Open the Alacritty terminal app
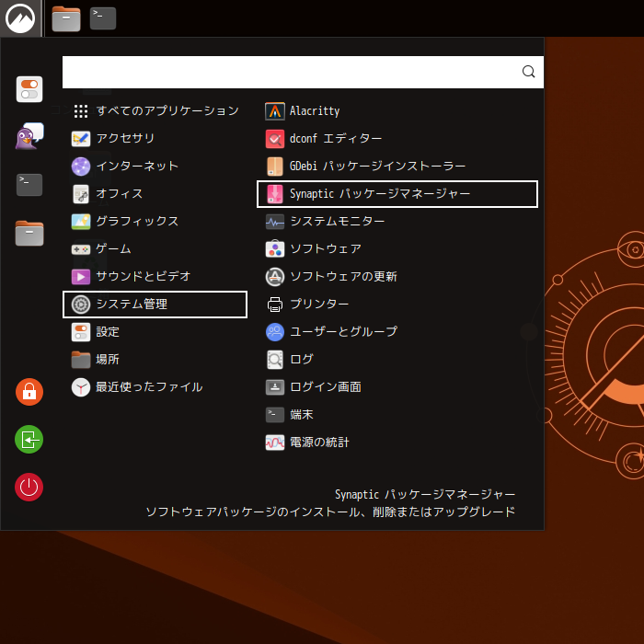644x644 pixels. point(397,111)
